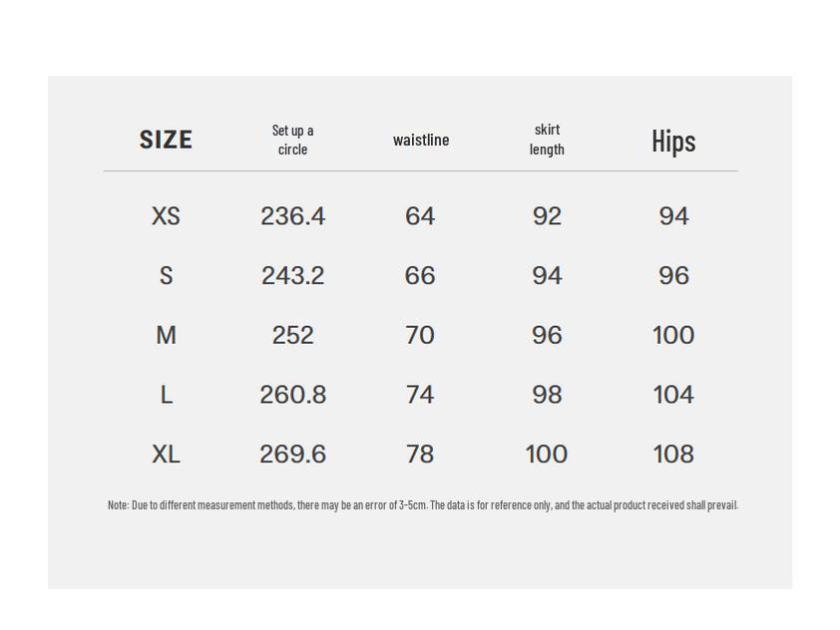840x630 pixels.
Task: Select the 260.8 circle value
Action: [293, 395]
